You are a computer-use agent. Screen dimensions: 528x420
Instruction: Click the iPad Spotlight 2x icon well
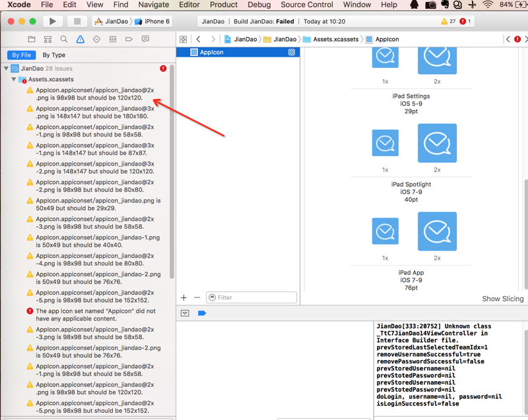tap(437, 143)
